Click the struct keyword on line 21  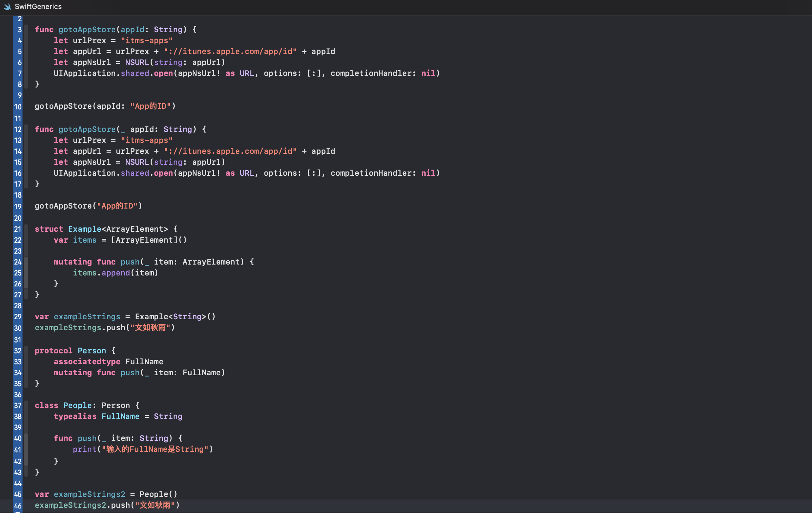(49, 229)
